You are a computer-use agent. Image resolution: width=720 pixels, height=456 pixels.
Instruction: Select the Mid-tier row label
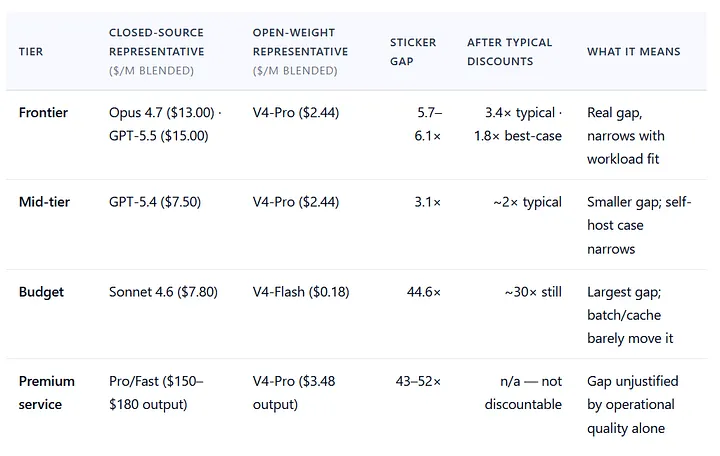[44, 202]
